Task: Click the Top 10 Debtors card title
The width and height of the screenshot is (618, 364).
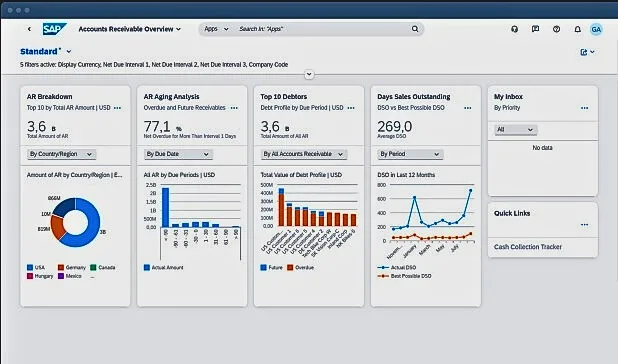Action: click(x=284, y=97)
